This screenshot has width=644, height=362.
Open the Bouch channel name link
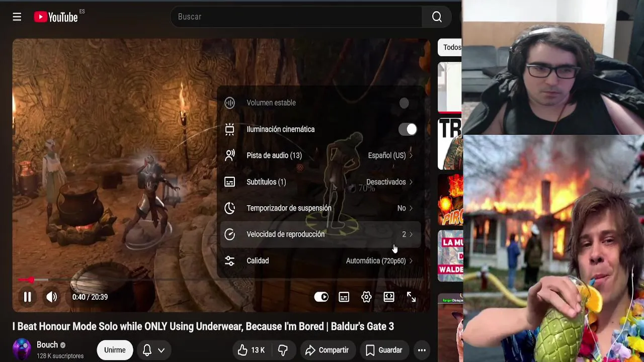click(x=47, y=345)
